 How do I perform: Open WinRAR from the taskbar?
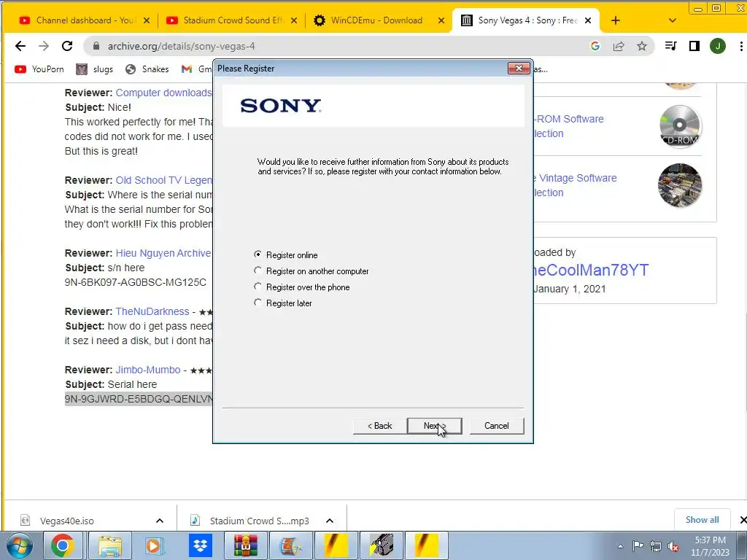(245, 545)
